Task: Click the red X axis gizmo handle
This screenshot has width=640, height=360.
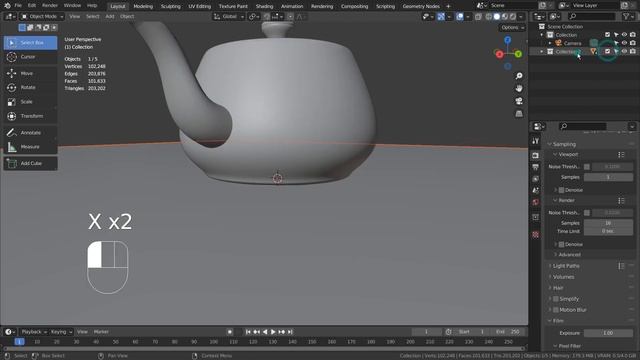Action: click(499, 54)
